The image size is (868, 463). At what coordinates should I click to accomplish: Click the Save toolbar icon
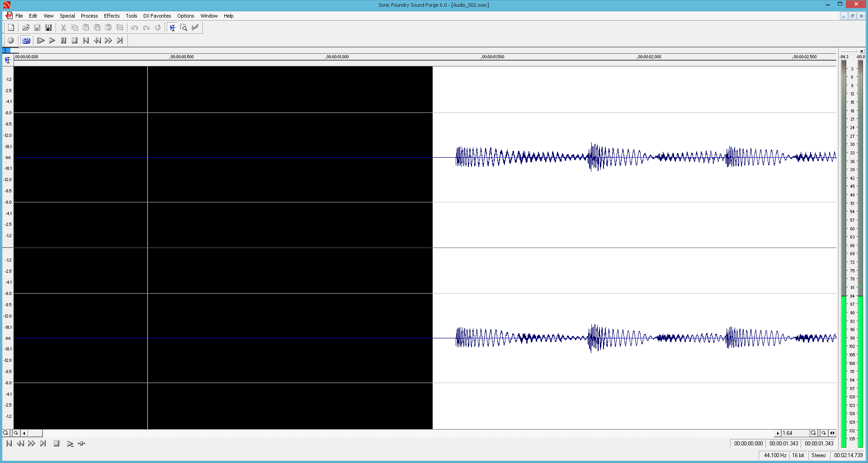click(x=37, y=28)
